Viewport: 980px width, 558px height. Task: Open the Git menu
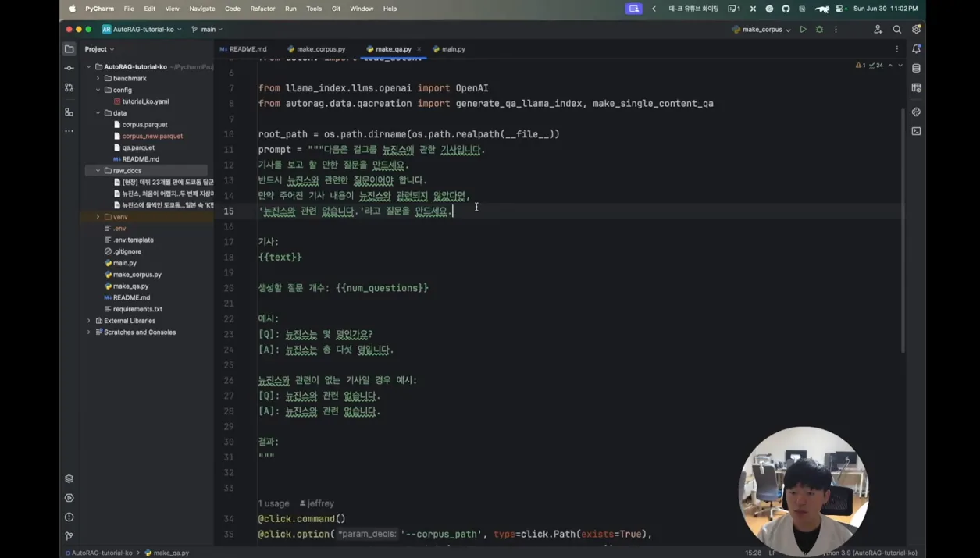(336, 9)
